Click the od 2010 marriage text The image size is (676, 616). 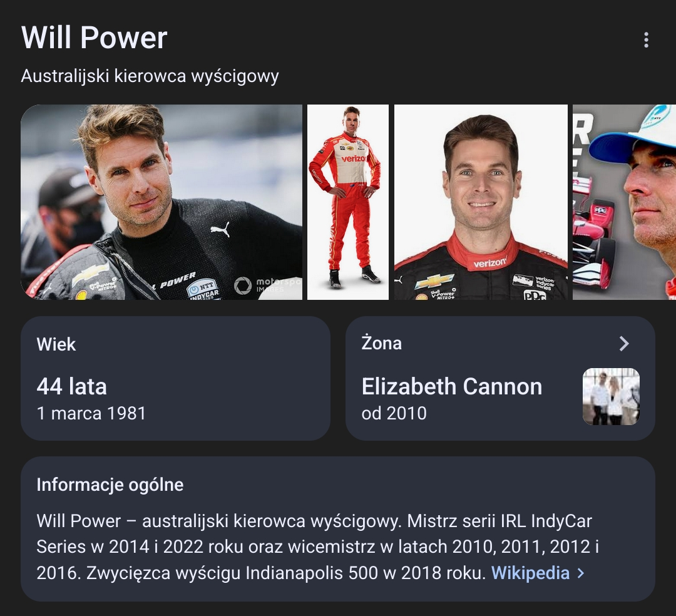click(x=394, y=413)
